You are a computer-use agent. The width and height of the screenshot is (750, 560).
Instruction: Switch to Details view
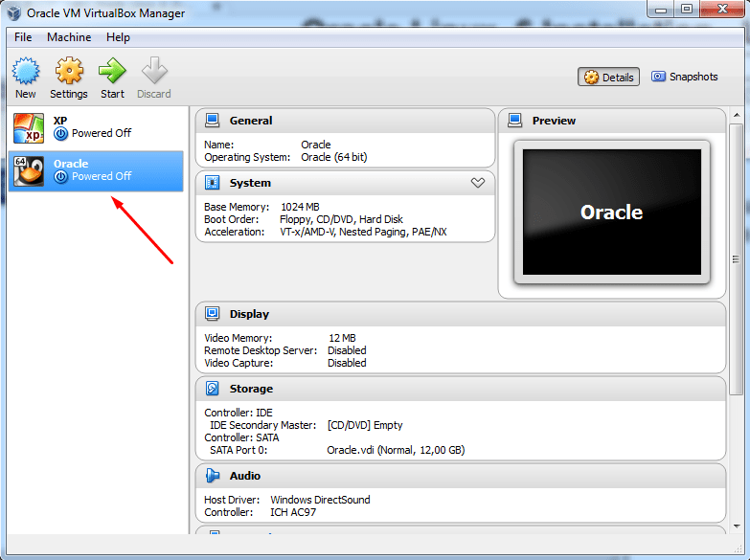[x=608, y=77]
